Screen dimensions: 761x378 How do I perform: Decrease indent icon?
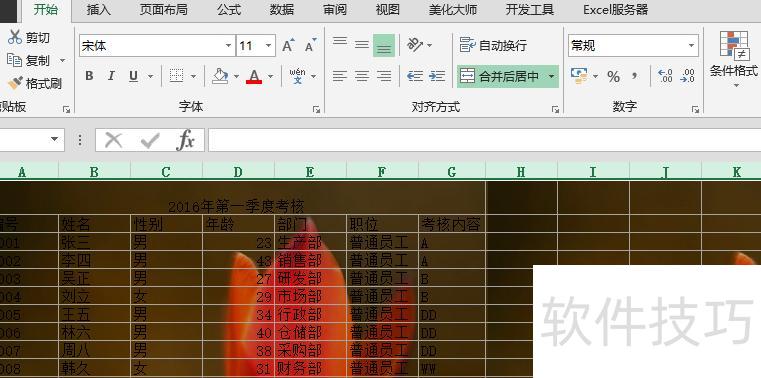click(414, 76)
